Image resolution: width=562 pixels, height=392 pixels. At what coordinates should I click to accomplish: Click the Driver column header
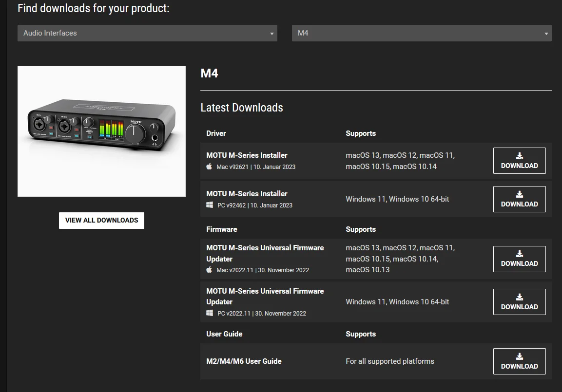(x=216, y=133)
